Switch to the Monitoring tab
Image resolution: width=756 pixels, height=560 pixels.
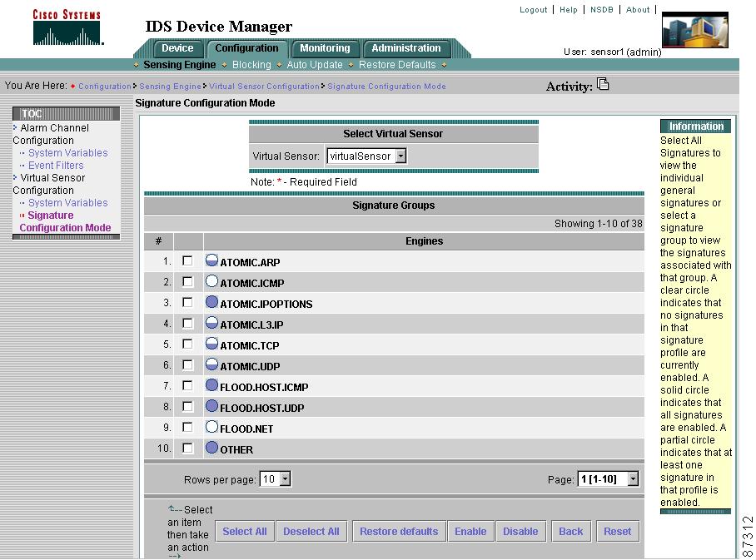coord(326,48)
